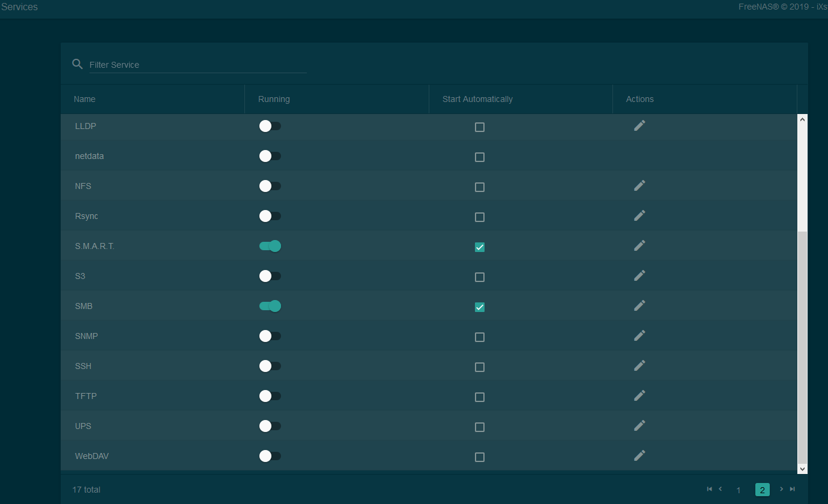Go to page 1

point(739,490)
